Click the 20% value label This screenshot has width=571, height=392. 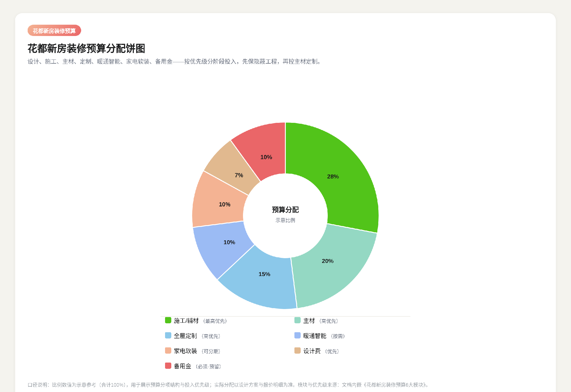327,261
